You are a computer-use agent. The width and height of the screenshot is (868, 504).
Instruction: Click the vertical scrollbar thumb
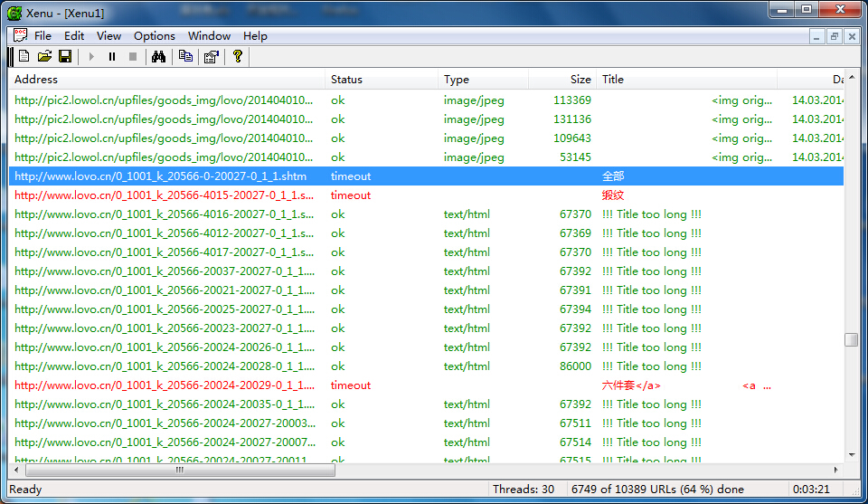click(852, 339)
